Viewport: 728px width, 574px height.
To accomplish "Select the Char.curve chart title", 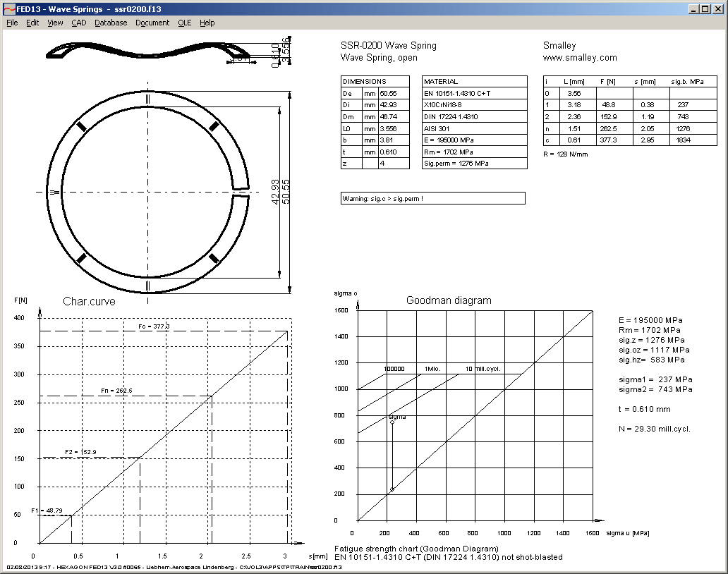I will click(x=89, y=302).
